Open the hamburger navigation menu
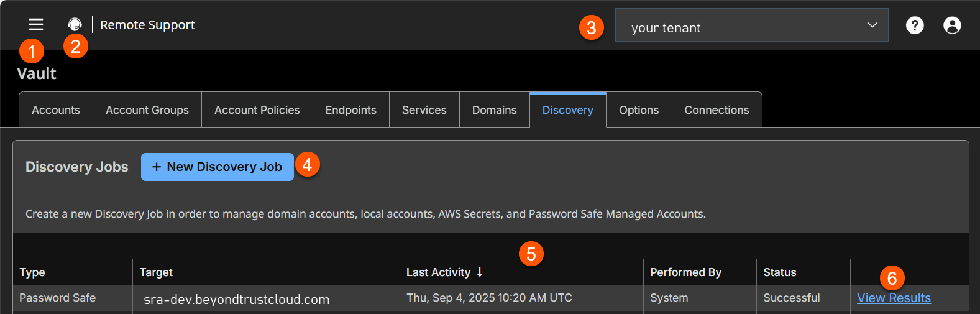Screen dimensions: 980x314 (36, 24)
